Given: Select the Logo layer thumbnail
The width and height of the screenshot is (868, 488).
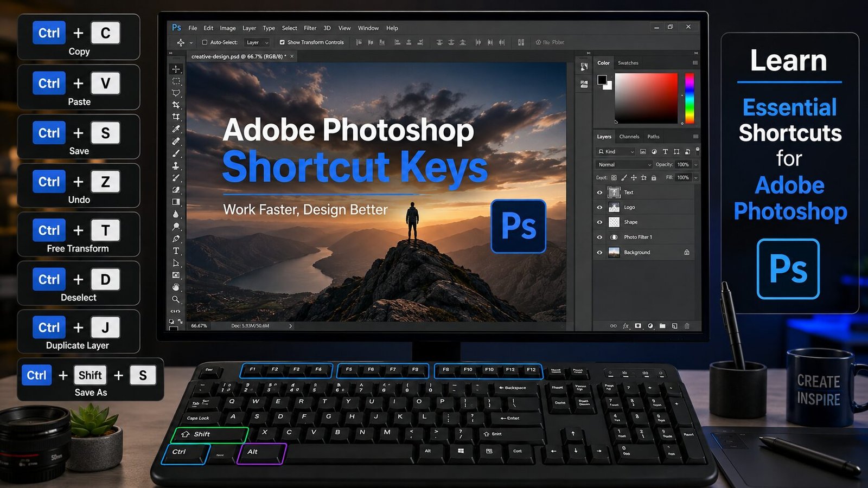Looking at the screenshot, I should [614, 207].
